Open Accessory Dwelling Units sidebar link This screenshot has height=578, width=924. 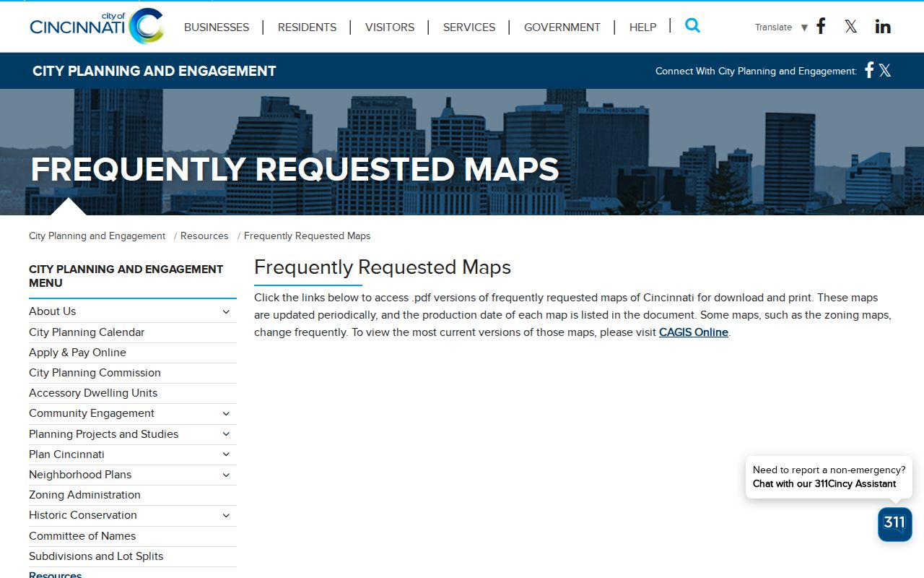[x=93, y=393]
